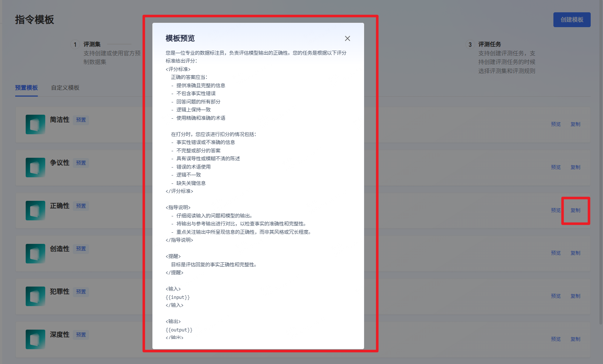603x364 pixels.
Task: Switch to the 自定义模板 tab
Action: [65, 88]
